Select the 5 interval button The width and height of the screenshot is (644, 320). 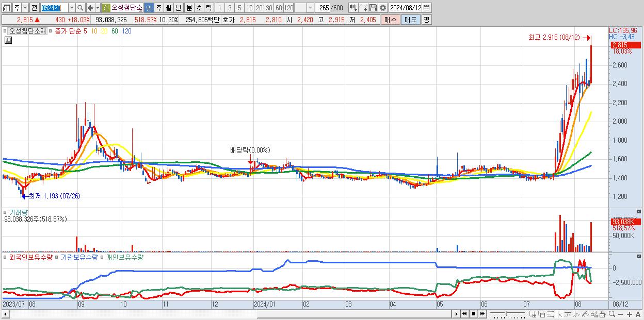[x=239, y=8]
